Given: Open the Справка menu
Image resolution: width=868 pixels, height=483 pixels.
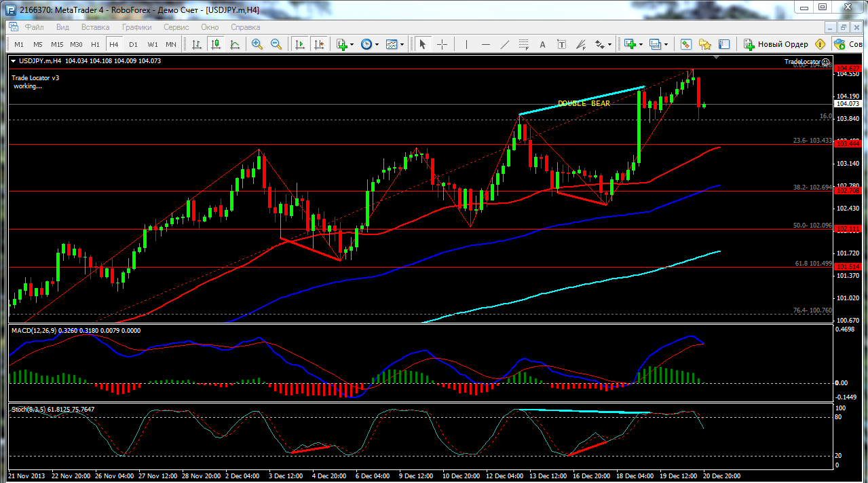Looking at the screenshot, I should (x=246, y=27).
